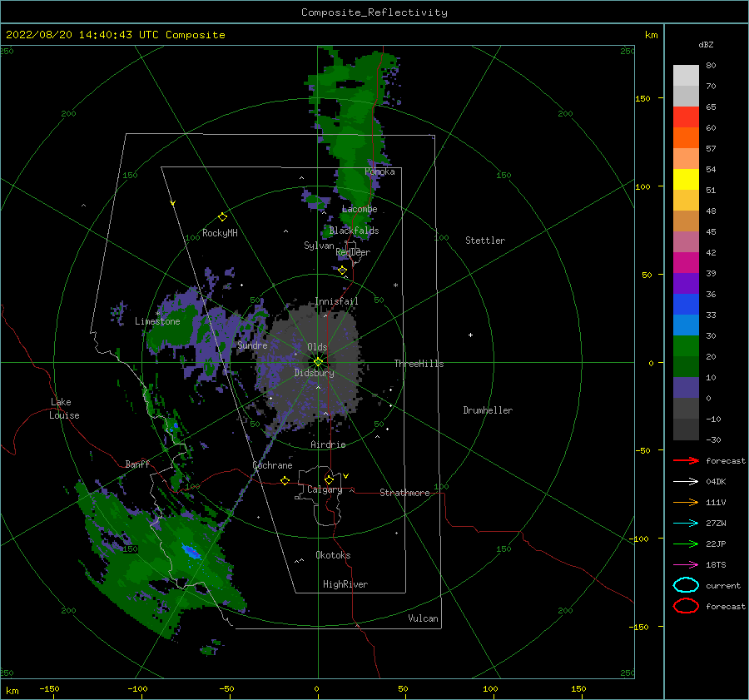Click the Blackfalds label
Screen dimensions: 749x700
coord(354,231)
